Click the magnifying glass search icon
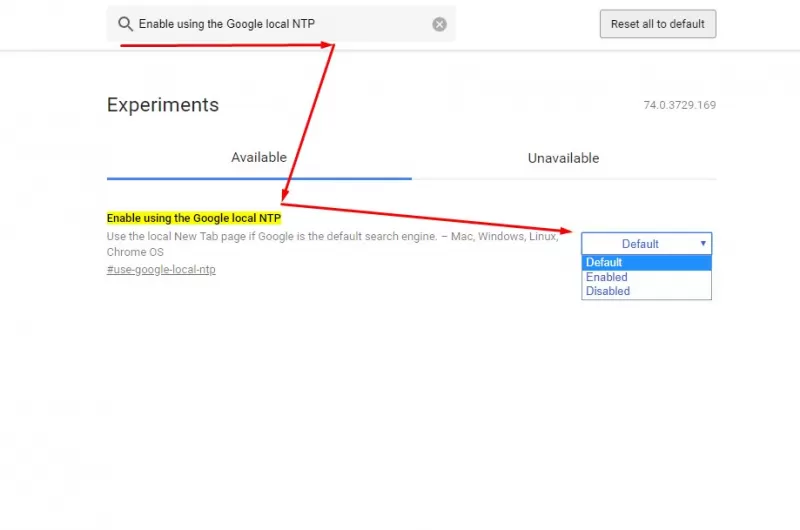The width and height of the screenshot is (800, 530). tap(125, 24)
